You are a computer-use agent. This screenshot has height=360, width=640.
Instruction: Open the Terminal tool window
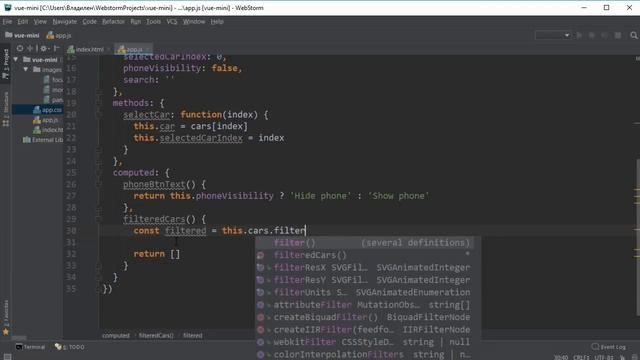pyautogui.click(x=31, y=347)
